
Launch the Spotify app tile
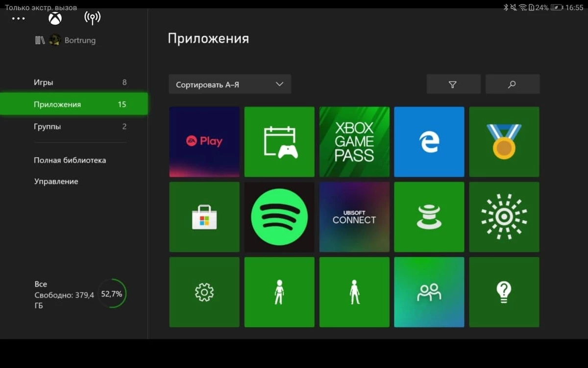pyautogui.click(x=279, y=217)
